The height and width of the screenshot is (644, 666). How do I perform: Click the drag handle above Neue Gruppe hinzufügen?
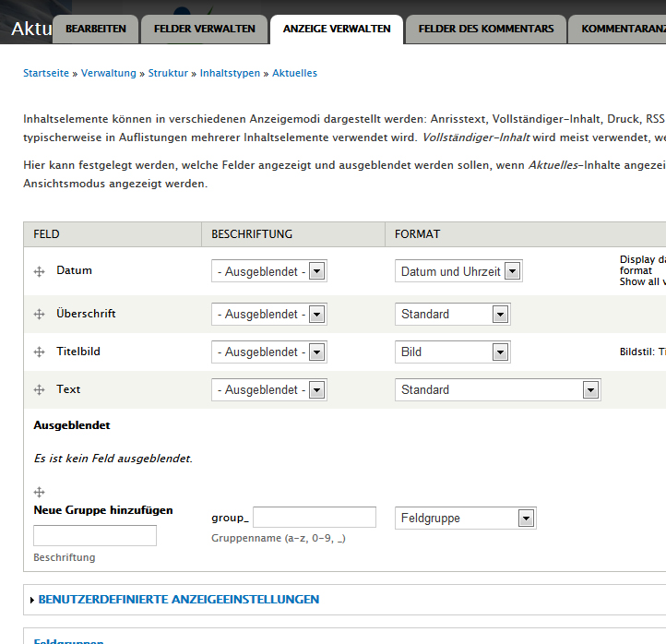[x=40, y=493]
